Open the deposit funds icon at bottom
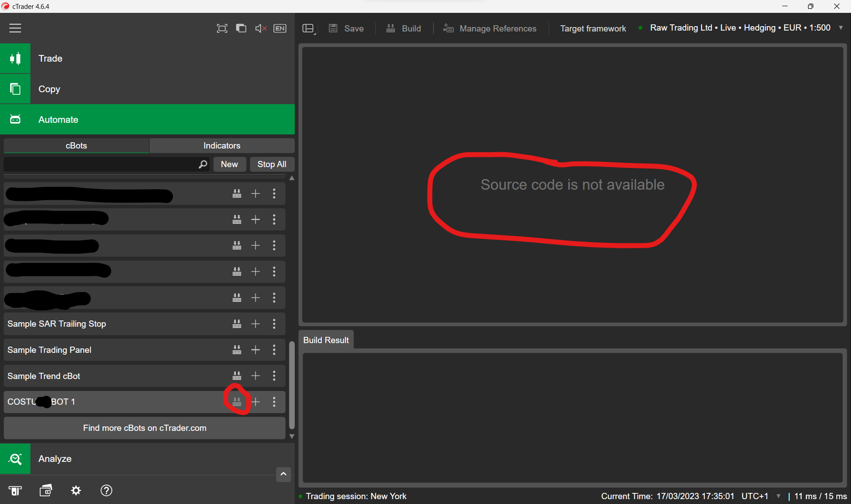851x504 pixels. tap(15, 491)
